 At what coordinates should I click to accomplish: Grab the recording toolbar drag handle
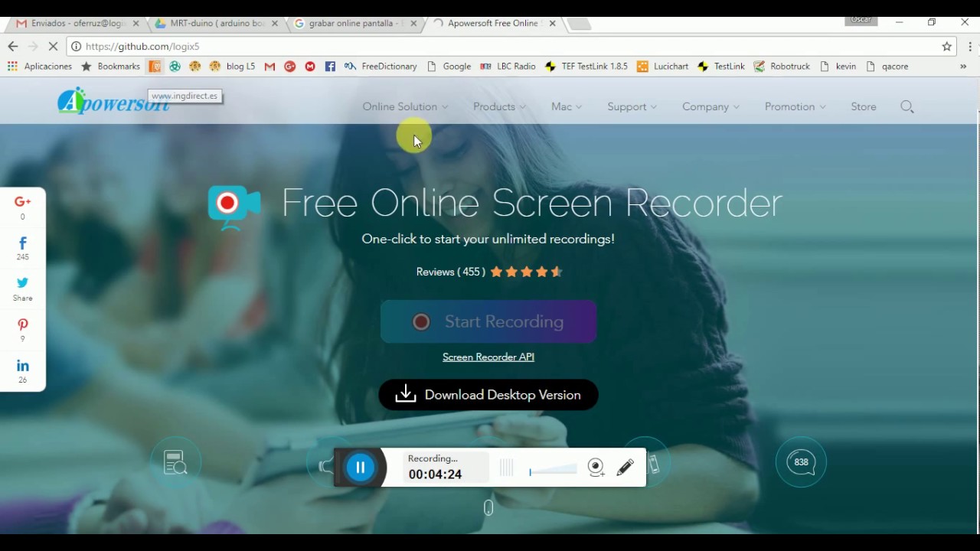point(506,468)
